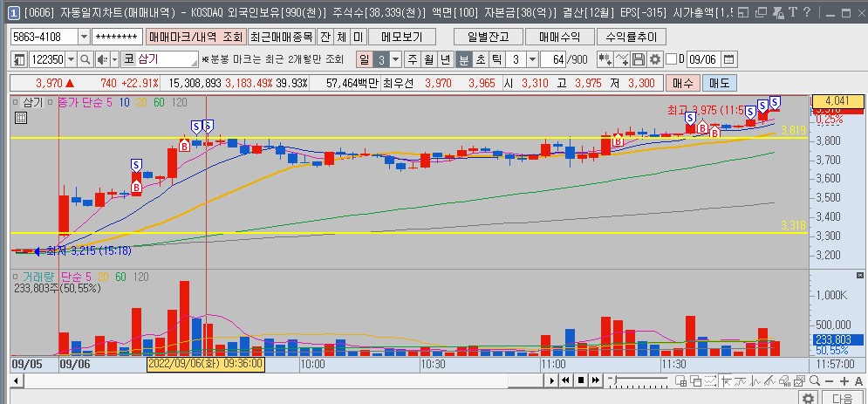Viewport: 868px width, 404px height.
Task: Click the T font icon in title bar
Action: point(793,12)
